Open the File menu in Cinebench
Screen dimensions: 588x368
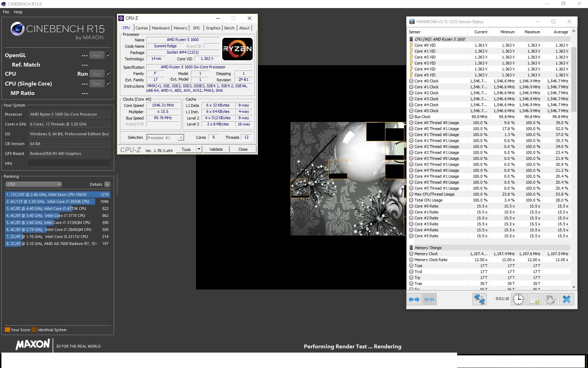tap(6, 12)
